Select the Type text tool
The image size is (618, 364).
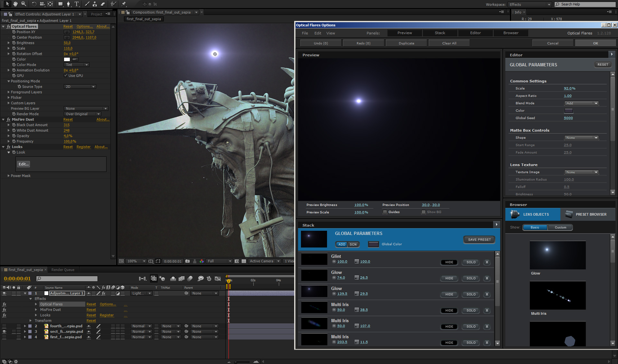tap(77, 4)
